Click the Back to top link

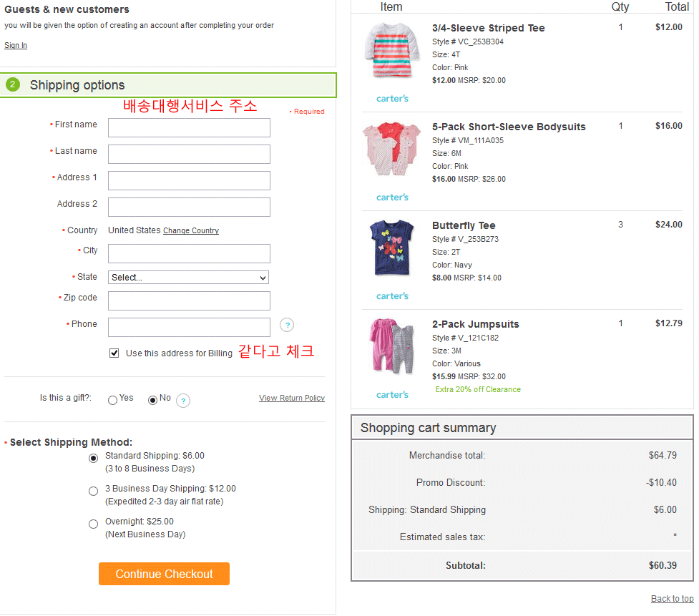tap(672, 599)
